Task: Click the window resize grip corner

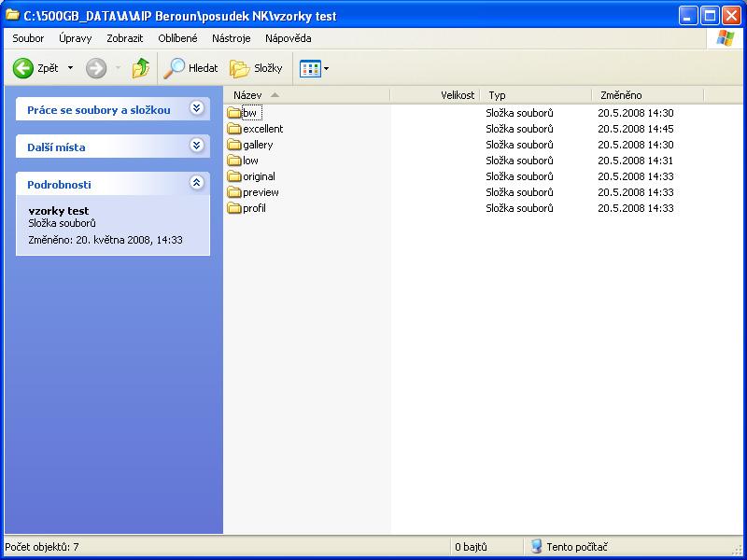Action: point(737,550)
